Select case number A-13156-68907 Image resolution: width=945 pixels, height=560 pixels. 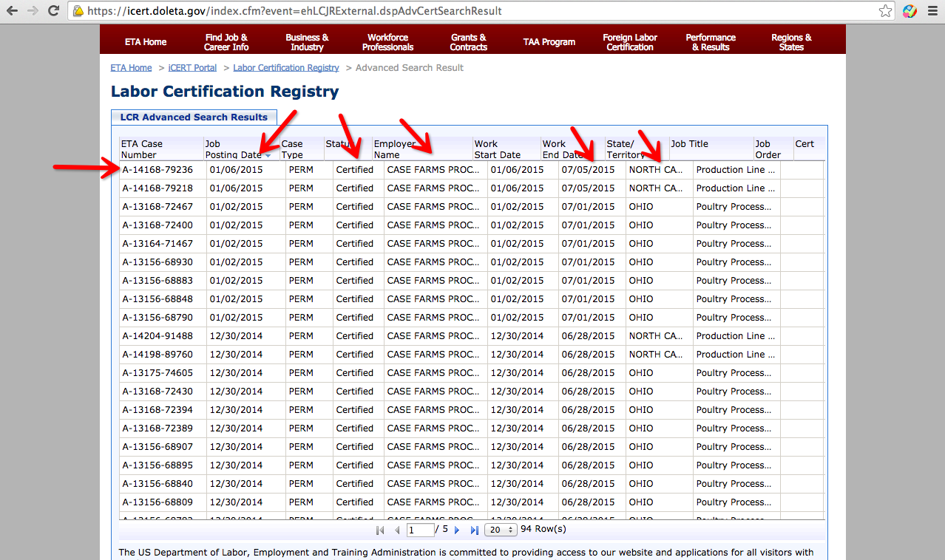pos(157,447)
